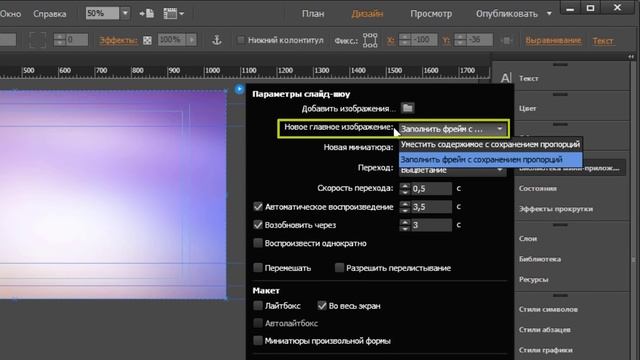Open the Окно menu

(10, 14)
